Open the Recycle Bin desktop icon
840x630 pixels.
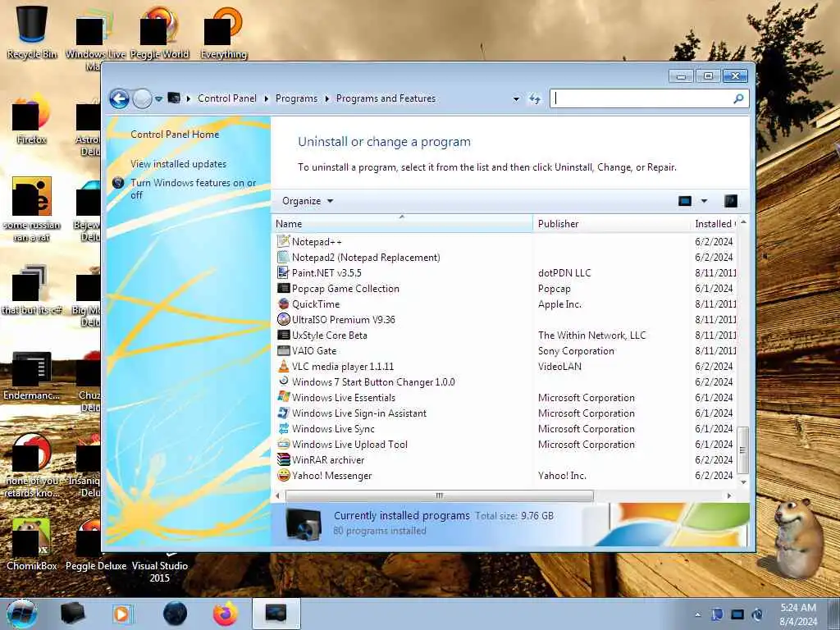pyautogui.click(x=32, y=31)
